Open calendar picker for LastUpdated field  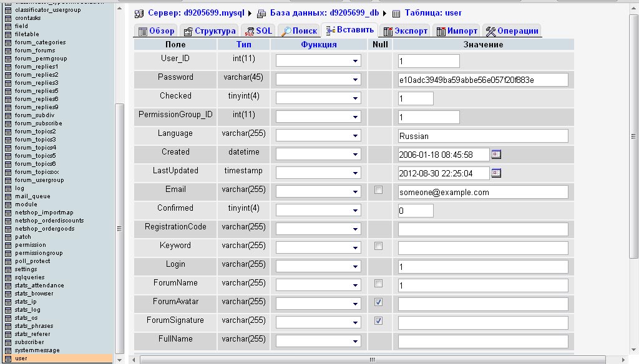(496, 173)
